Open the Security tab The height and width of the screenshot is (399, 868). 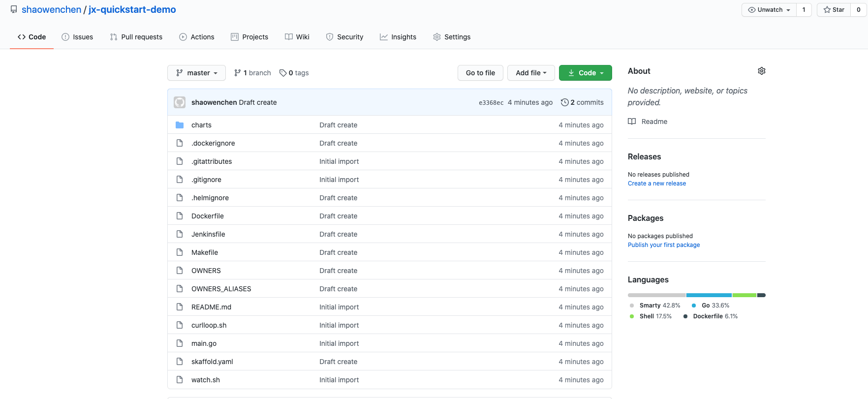344,37
